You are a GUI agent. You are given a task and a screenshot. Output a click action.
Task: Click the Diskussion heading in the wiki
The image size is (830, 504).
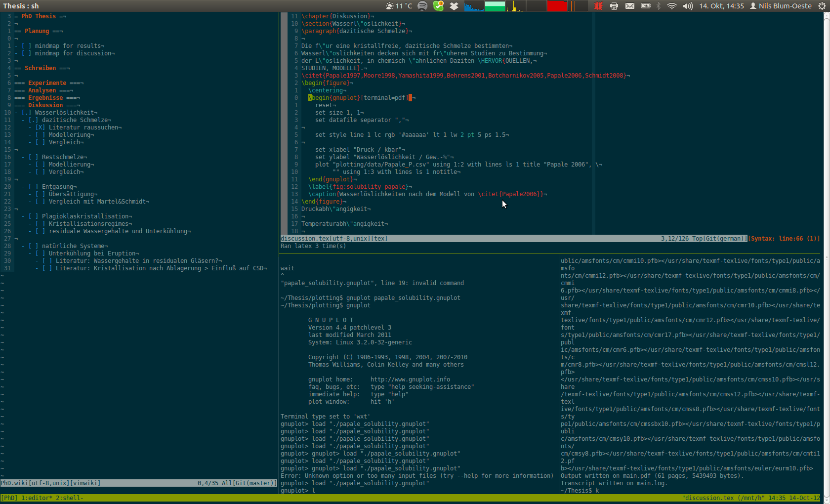point(45,105)
